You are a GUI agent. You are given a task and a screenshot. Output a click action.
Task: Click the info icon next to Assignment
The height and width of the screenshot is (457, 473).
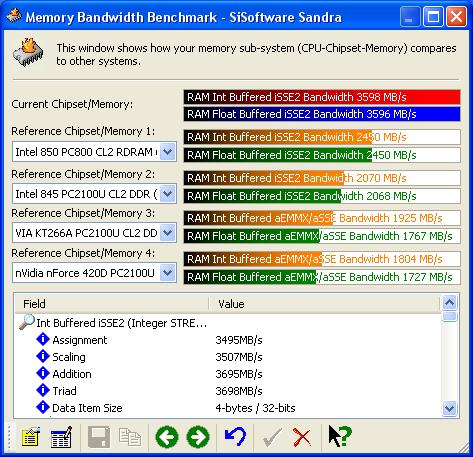(43, 339)
